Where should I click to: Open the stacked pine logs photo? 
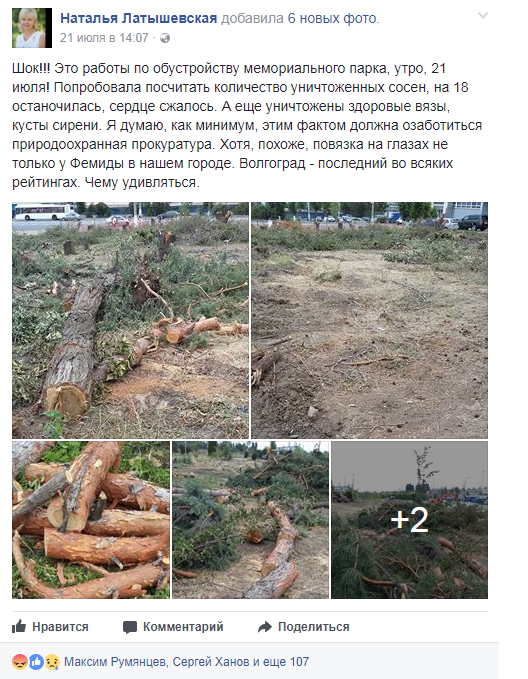[91, 520]
